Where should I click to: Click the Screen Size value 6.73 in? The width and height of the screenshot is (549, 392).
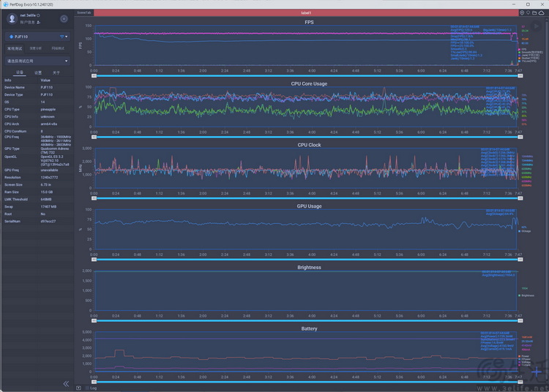pos(46,184)
